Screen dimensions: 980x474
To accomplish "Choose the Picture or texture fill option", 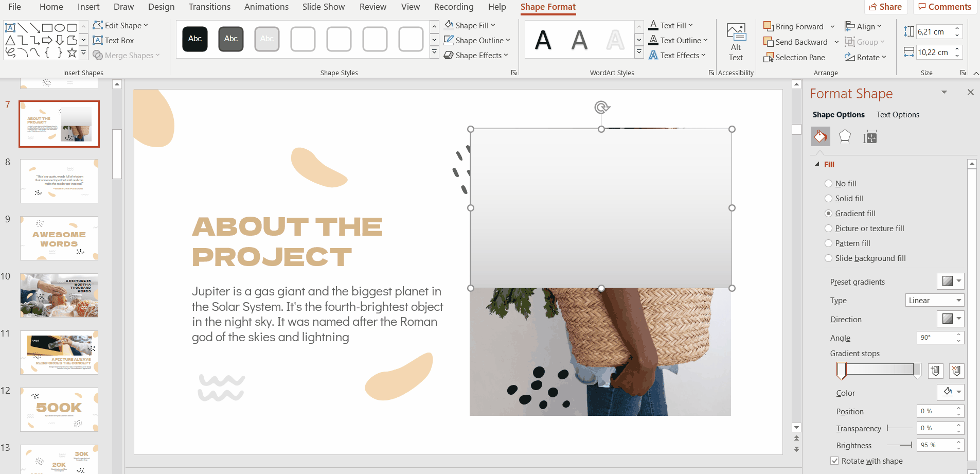I will [x=828, y=229].
